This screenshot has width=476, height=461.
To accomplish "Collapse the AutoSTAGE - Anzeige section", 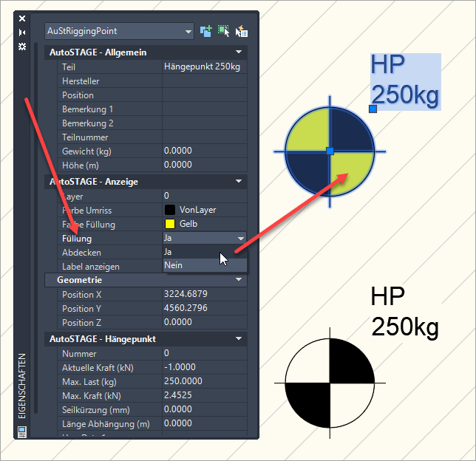I will pyautogui.click(x=238, y=181).
